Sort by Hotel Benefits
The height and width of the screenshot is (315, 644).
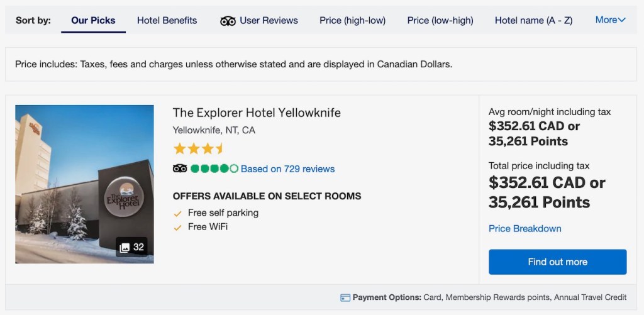tap(167, 20)
